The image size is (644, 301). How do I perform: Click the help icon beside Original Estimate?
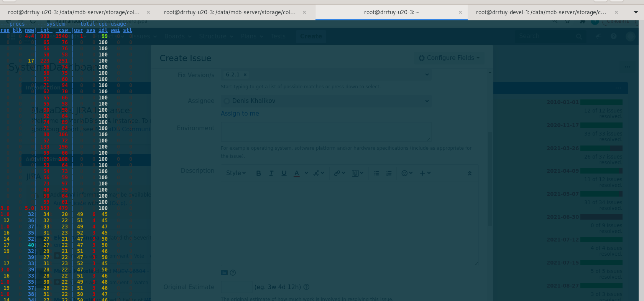click(306, 287)
